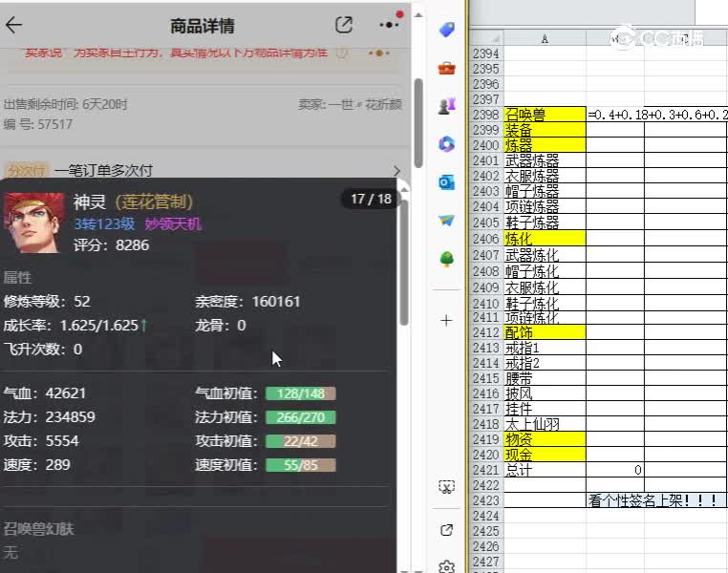Click the 成长率 1.625/1.625 value
Image resolution: width=728 pixels, height=573 pixels.
(x=99, y=326)
